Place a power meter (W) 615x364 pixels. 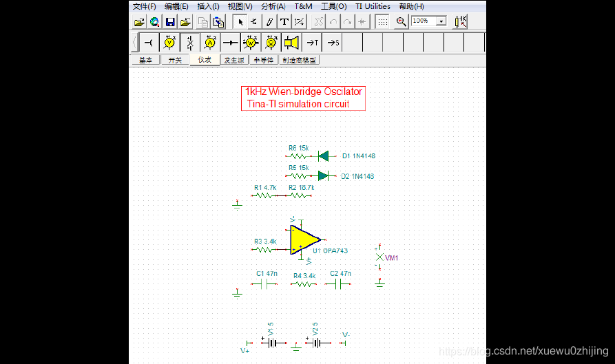pyautogui.click(x=251, y=42)
